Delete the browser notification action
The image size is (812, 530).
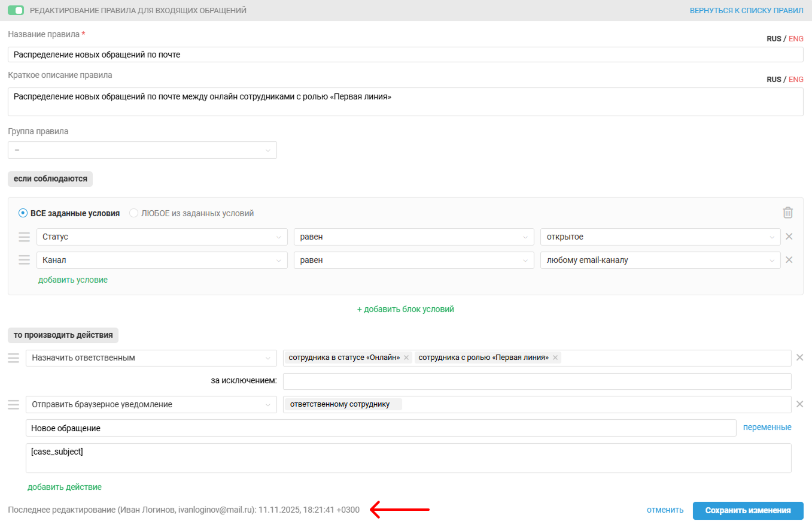click(x=799, y=404)
